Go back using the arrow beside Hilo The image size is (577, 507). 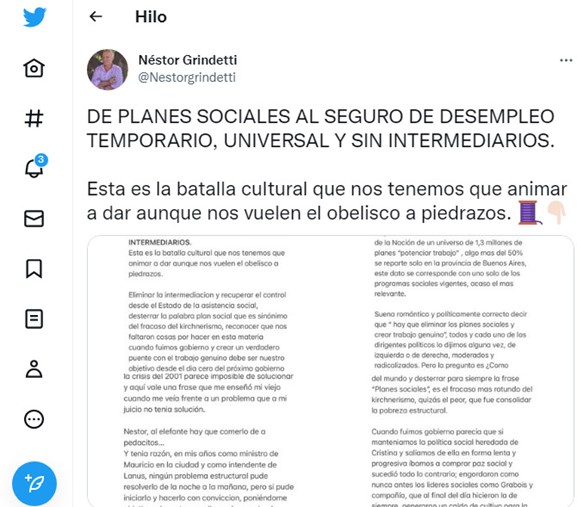pyautogui.click(x=96, y=17)
